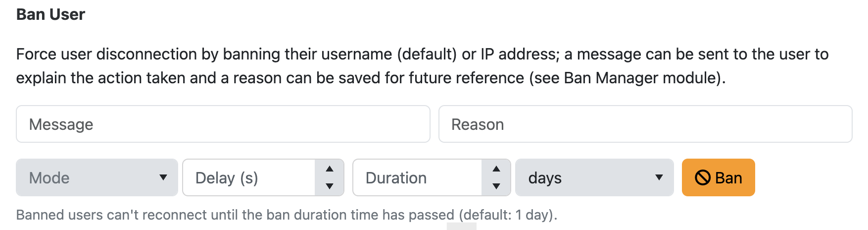Image resolution: width=868 pixels, height=230 pixels.
Task: Click into the Reason input box
Action: click(x=645, y=124)
